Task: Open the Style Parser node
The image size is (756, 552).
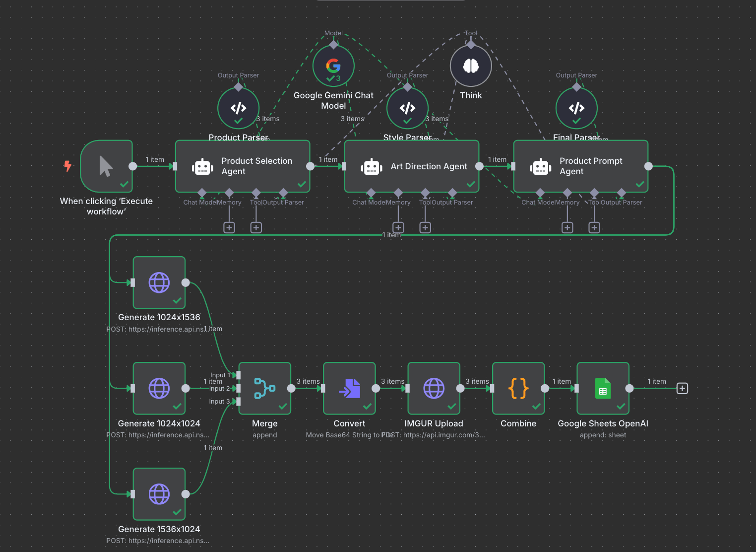Action: [x=407, y=108]
